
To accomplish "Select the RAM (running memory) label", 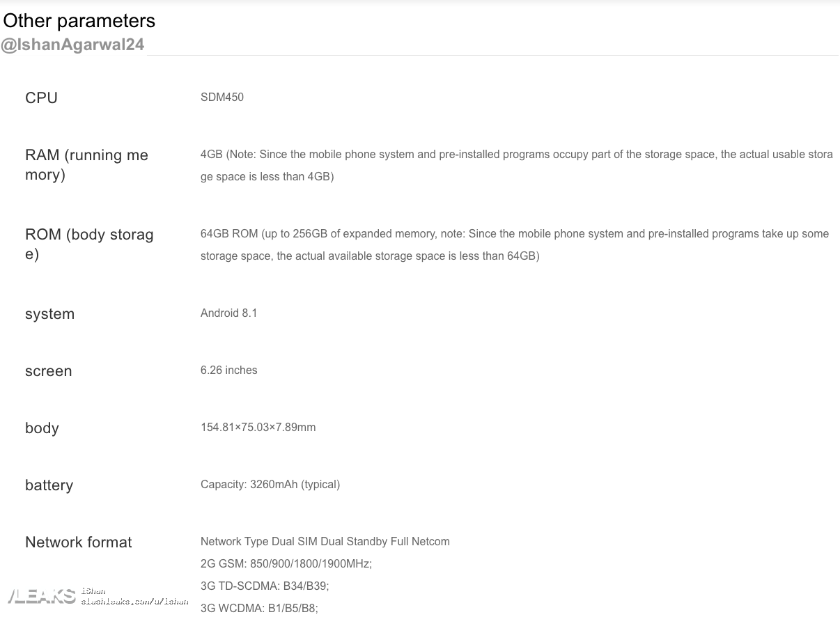I will (87, 165).
